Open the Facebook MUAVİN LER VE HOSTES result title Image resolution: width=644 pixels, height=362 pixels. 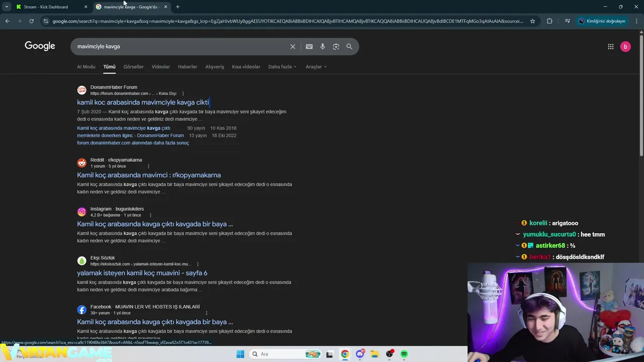coord(155,322)
